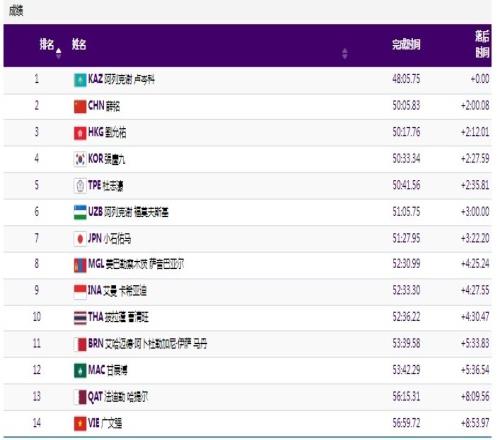
Task: Open the KAZ rank 1 athlete name
Action: (x=129, y=80)
